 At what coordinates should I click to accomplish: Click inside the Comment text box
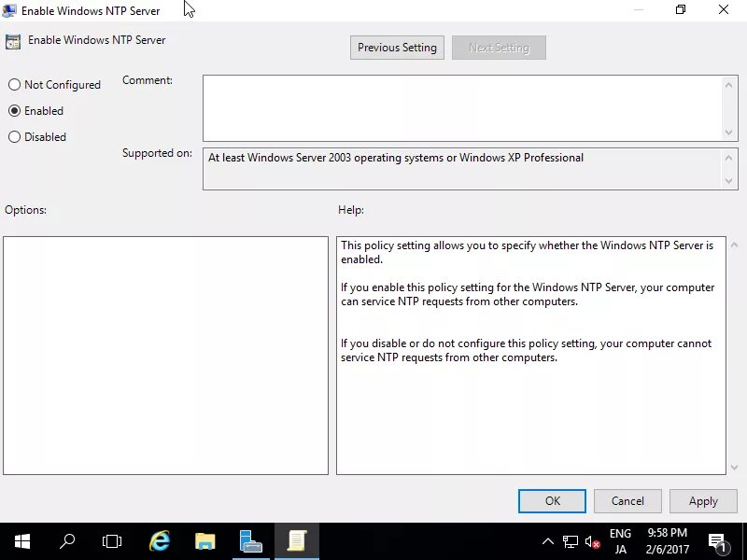pos(462,108)
